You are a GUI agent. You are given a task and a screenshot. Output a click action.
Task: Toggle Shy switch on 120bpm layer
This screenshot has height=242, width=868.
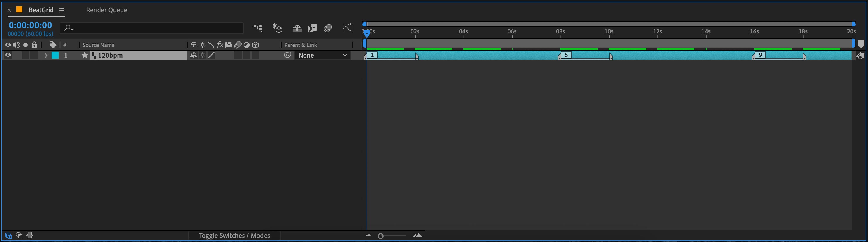pyautogui.click(x=194, y=55)
